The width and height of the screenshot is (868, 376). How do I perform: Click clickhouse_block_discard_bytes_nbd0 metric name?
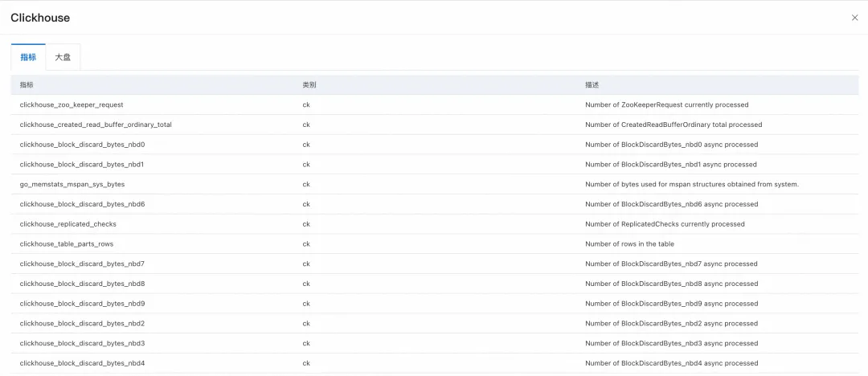[x=83, y=145]
